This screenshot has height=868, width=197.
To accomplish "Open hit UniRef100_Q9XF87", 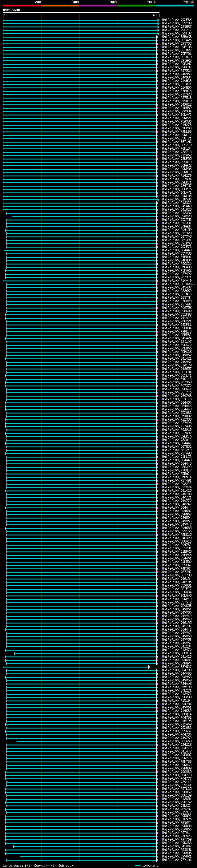I will click(x=176, y=33).
